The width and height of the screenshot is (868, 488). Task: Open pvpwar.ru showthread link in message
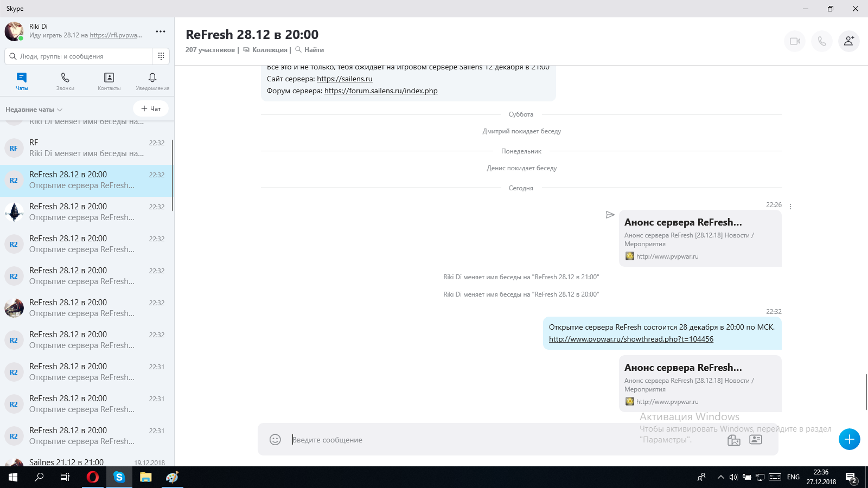pos(631,339)
